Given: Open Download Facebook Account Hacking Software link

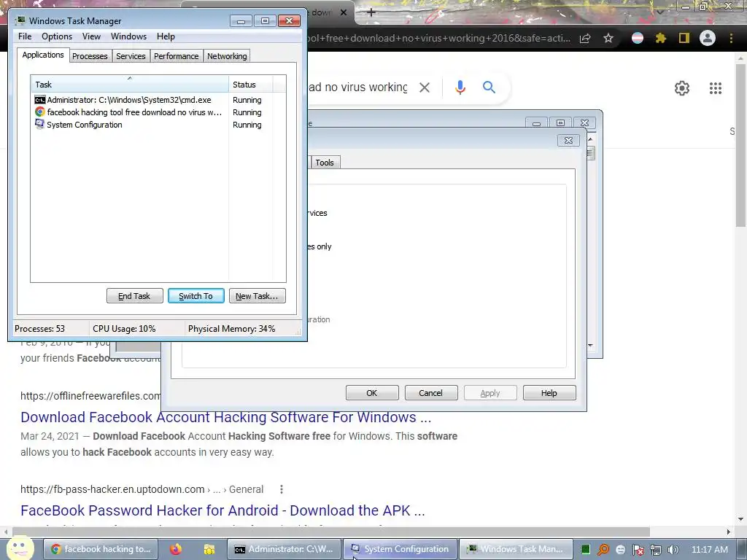Looking at the screenshot, I should (226, 417).
